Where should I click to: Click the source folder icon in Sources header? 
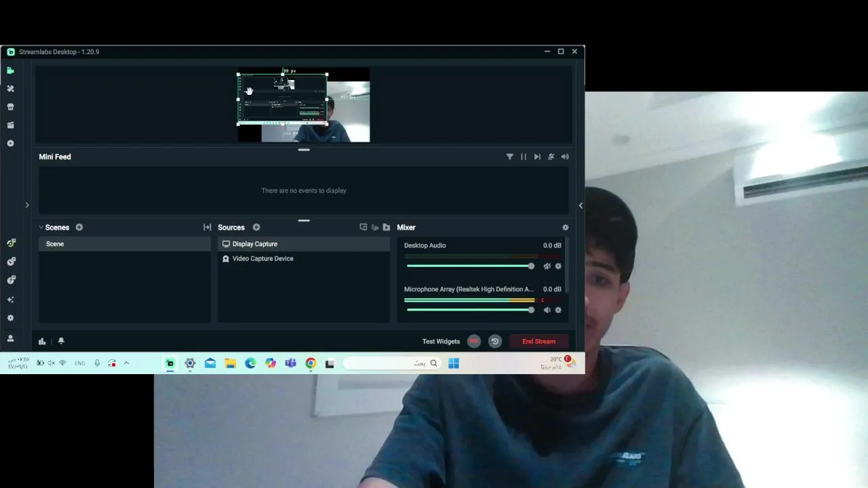[x=387, y=228]
